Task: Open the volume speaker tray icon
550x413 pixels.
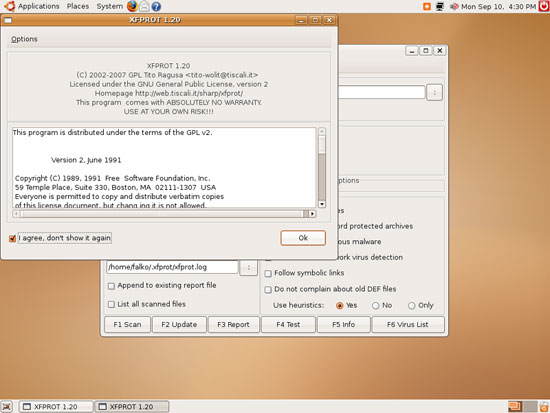Action: (454, 6)
